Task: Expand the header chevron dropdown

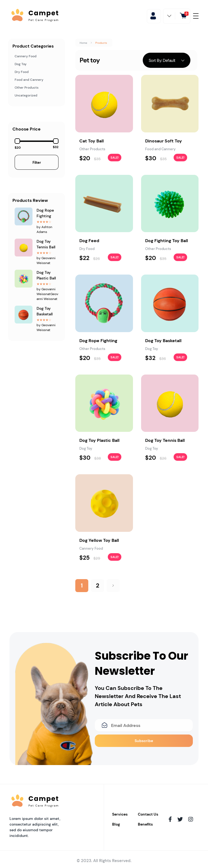Action: [169, 16]
